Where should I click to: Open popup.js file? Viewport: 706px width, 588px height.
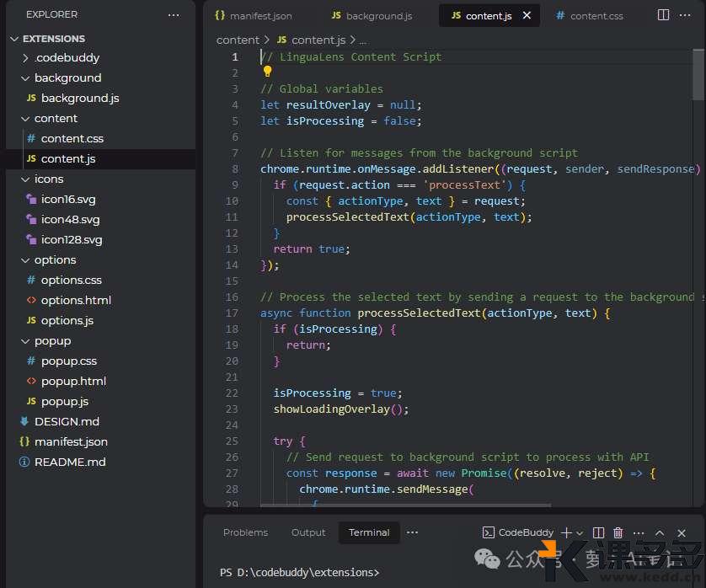(64, 402)
